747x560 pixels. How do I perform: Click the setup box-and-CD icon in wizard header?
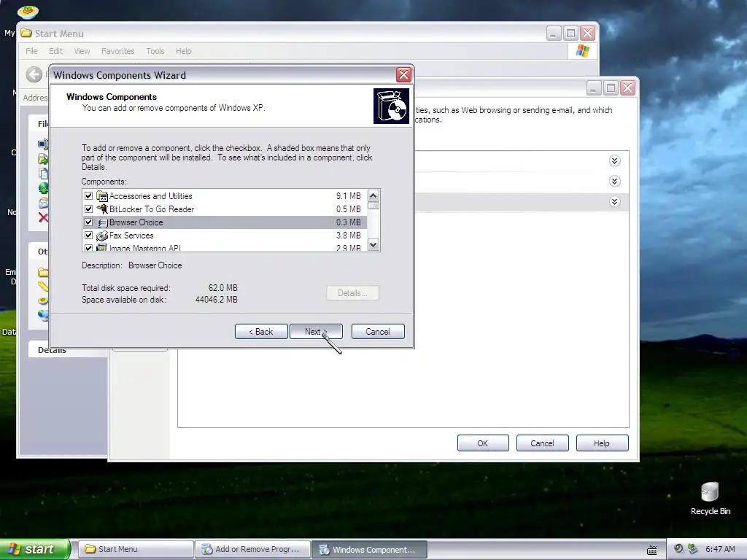[391, 106]
